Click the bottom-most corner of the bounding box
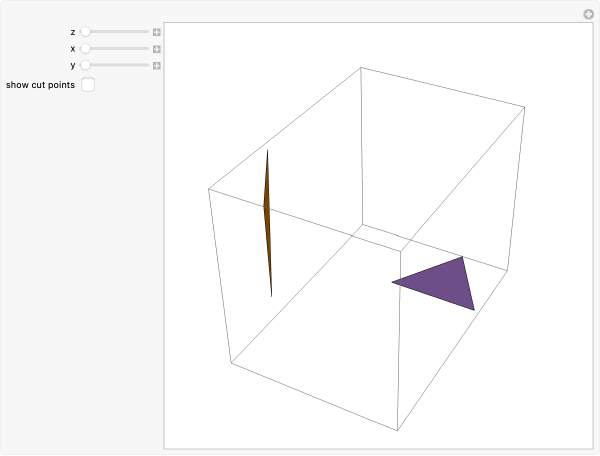Viewport: 600px width, 456px height. pos(398,430)
